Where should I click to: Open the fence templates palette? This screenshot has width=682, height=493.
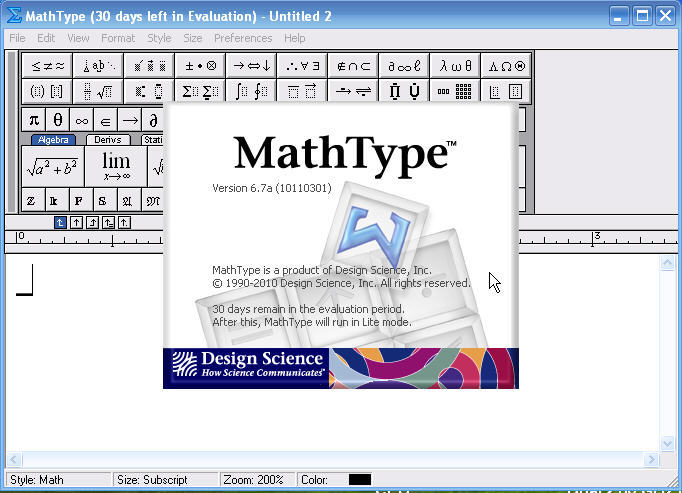(47, 91)
